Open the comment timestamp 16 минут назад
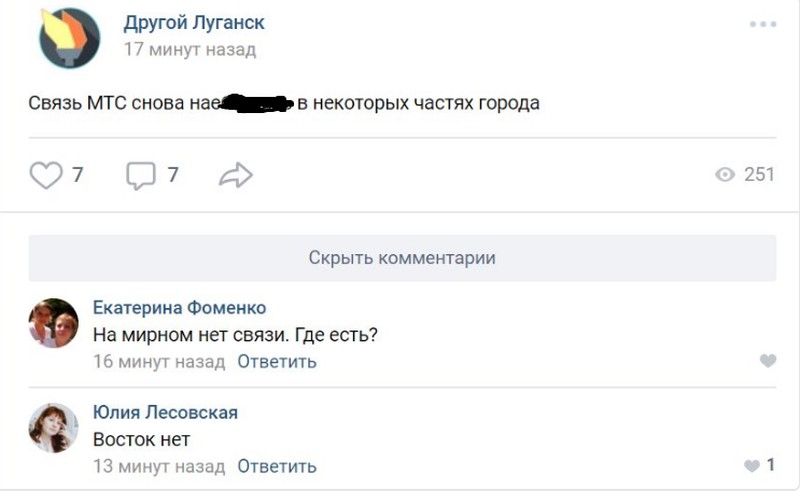The width and height of the screenshot is (800, 491). pyautogui.click(x=159, y=362)
